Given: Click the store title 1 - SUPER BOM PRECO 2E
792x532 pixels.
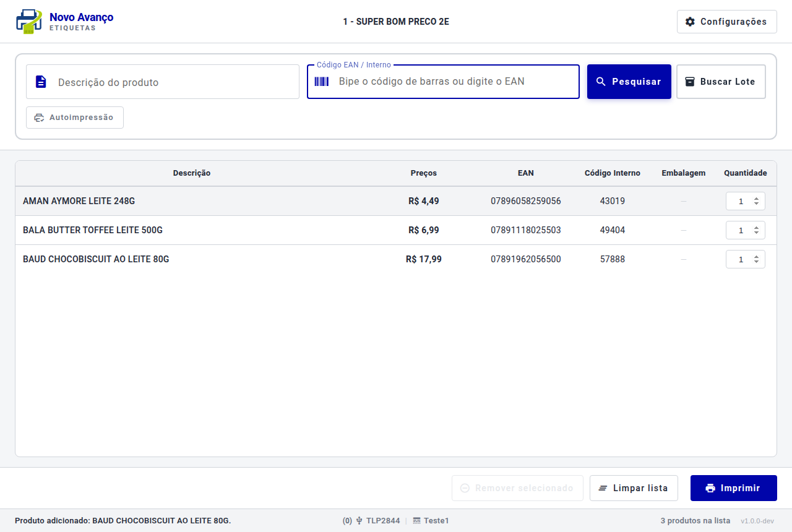Looking at the screenshot, I should (396, 22).
